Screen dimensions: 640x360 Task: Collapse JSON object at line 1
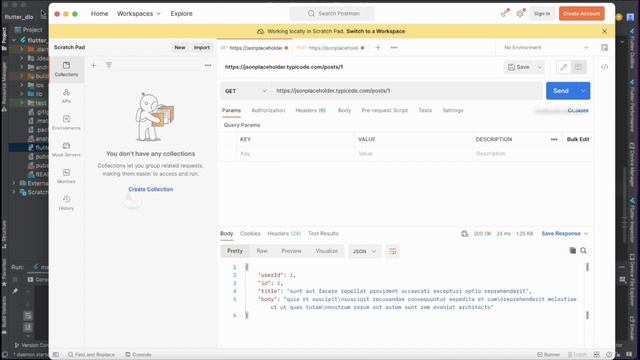tap(247, 267)
